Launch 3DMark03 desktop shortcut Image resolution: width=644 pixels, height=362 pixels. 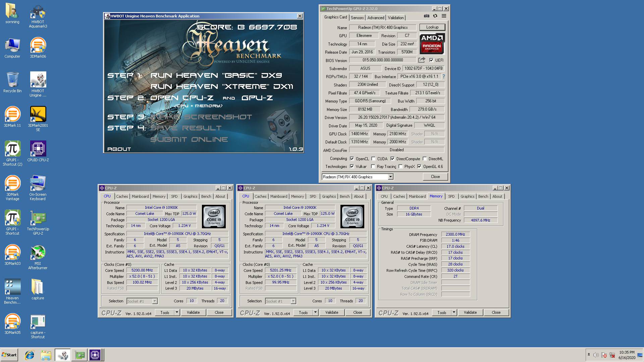click(12, 255)
